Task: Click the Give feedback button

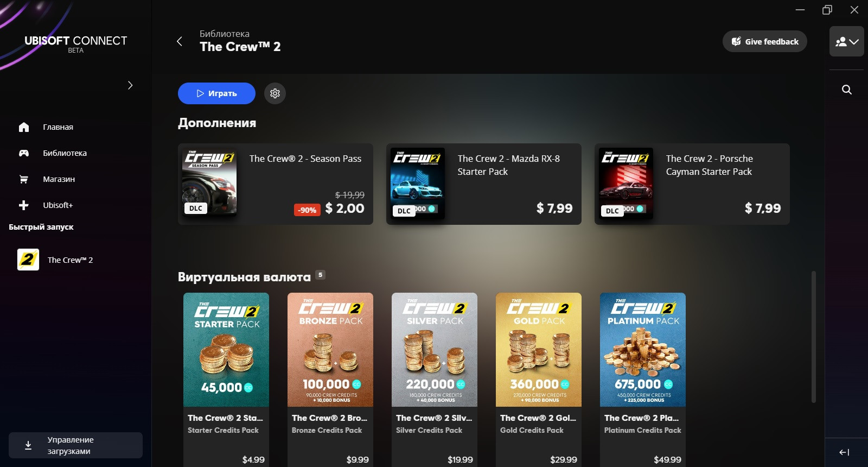Action: pyautogui.click(x=764, y=41)
